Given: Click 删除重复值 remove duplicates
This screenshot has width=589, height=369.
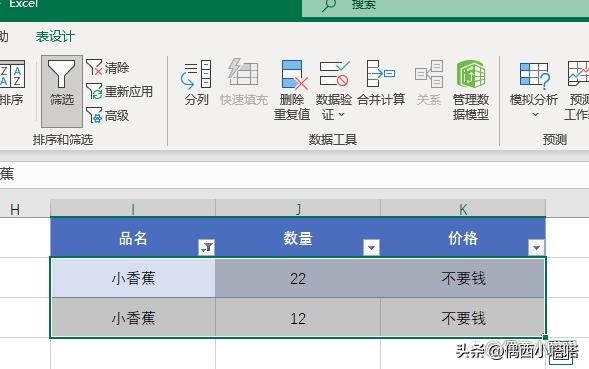Looking at the screenshot, I should 292,90.
